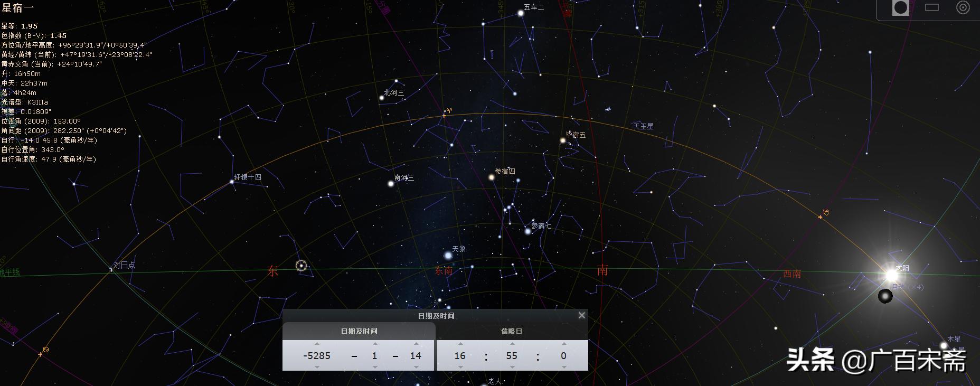Toggle the image sensor frame icon
Screen dimensions: 980x386
(932, 8)
